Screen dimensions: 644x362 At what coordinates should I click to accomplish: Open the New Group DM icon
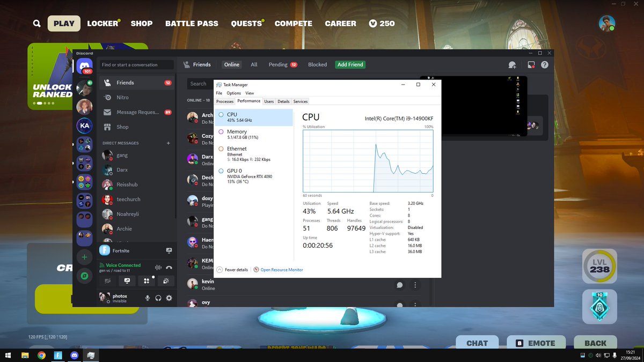tap(512, 64)
